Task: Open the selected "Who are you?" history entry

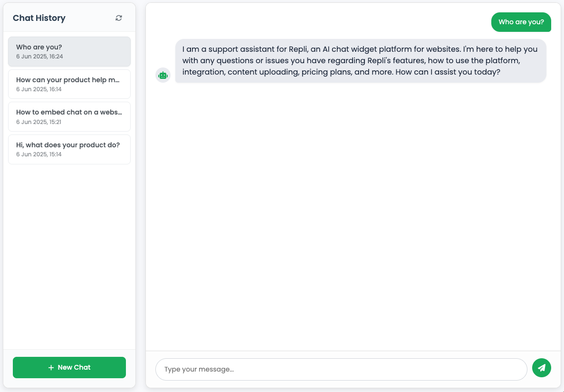Action: 69,51
